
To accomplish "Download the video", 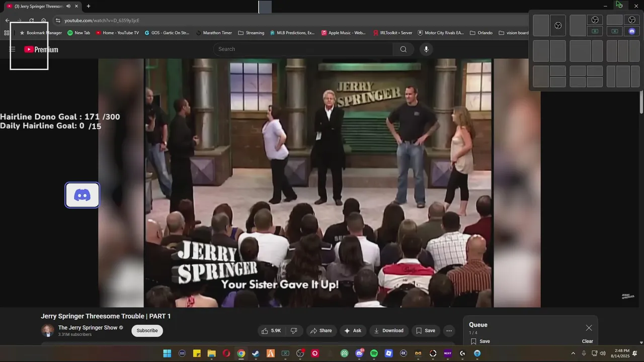I will pos(388,331).
